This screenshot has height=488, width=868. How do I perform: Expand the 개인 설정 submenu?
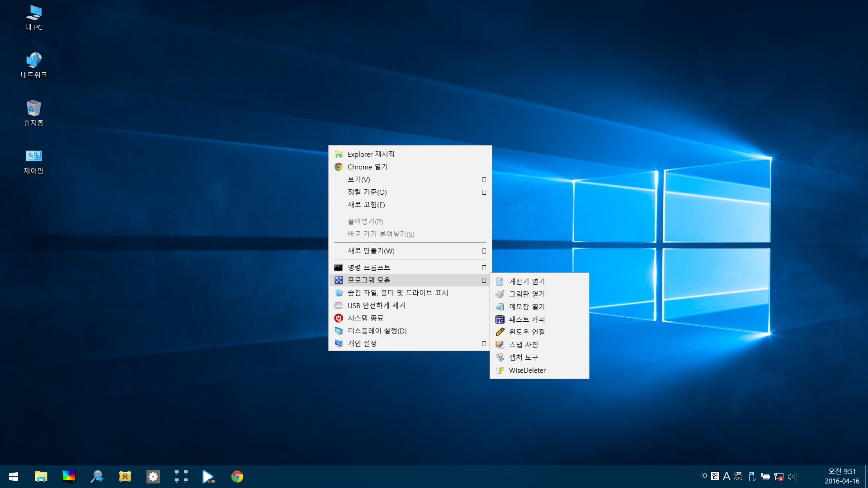pos(410,343)
